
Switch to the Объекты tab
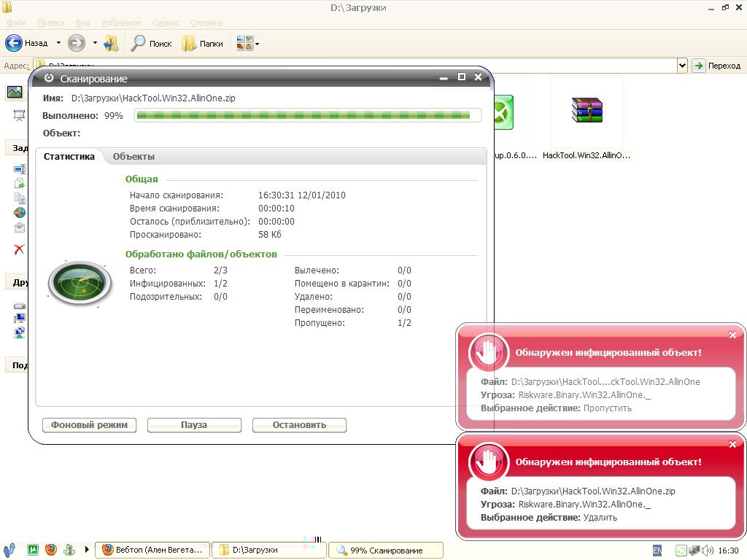pyautogui.click(x=133, y=156)
